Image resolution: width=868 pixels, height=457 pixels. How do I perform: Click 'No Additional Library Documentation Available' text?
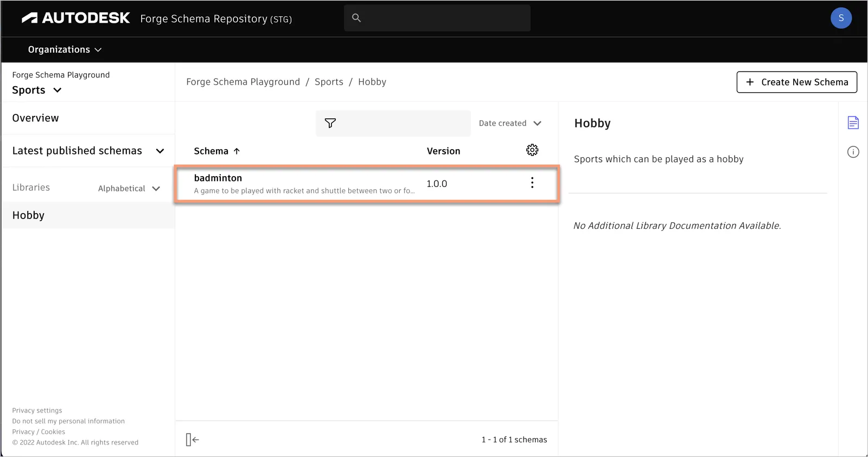tap(677, 226)
